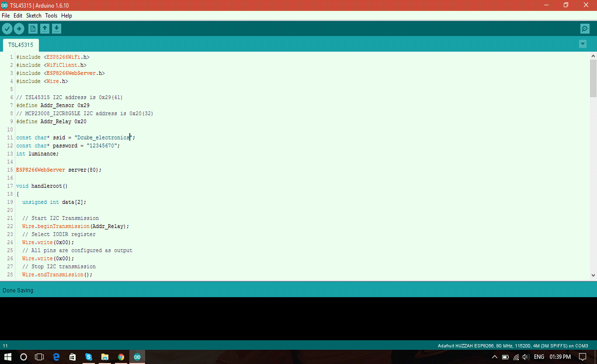Open the Wi-Fi network tray icon
This screenshot has height=364, width=597.
point(516,357)
